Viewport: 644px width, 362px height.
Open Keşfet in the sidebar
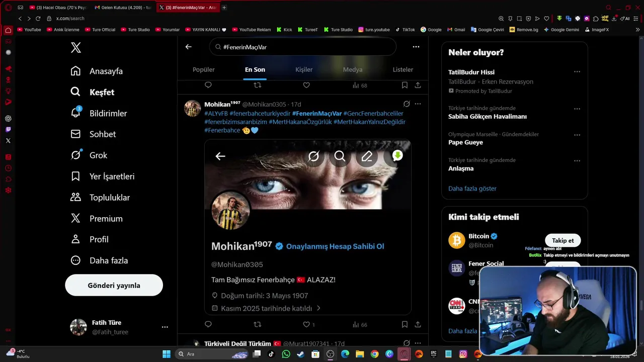point(93,92)
